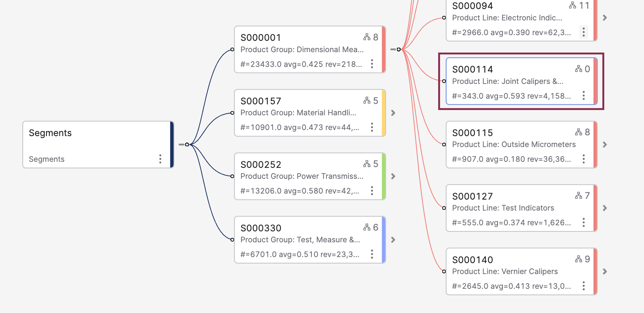This screenshot has height=313, width=644.
Task: Select the S000140 Vernier Calipers card
Action: coord(511,271)
